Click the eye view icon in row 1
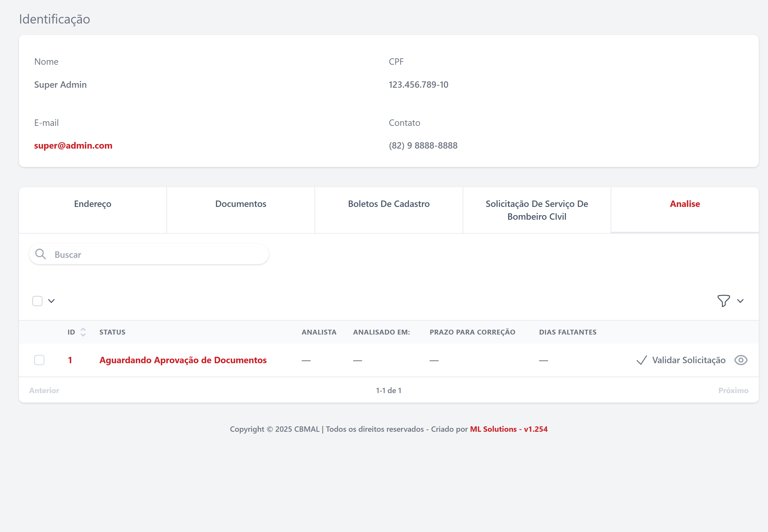Viewport: 768px width, 532px height. [x=741, y=360]
